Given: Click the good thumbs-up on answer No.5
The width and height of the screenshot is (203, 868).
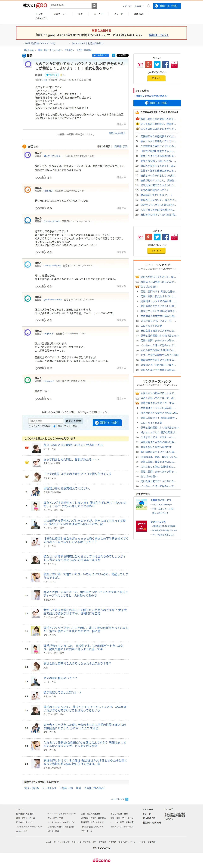Looking at the screenshot, I should pos(40,252).
